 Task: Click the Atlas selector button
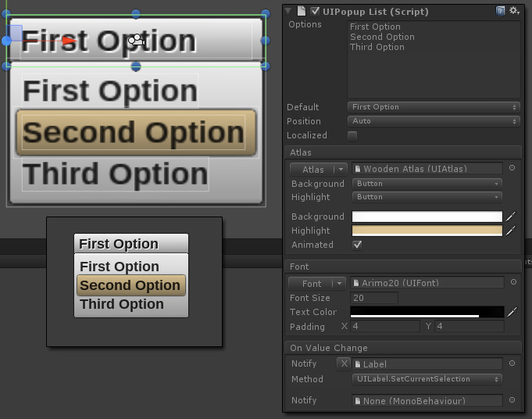coord(318,169)
